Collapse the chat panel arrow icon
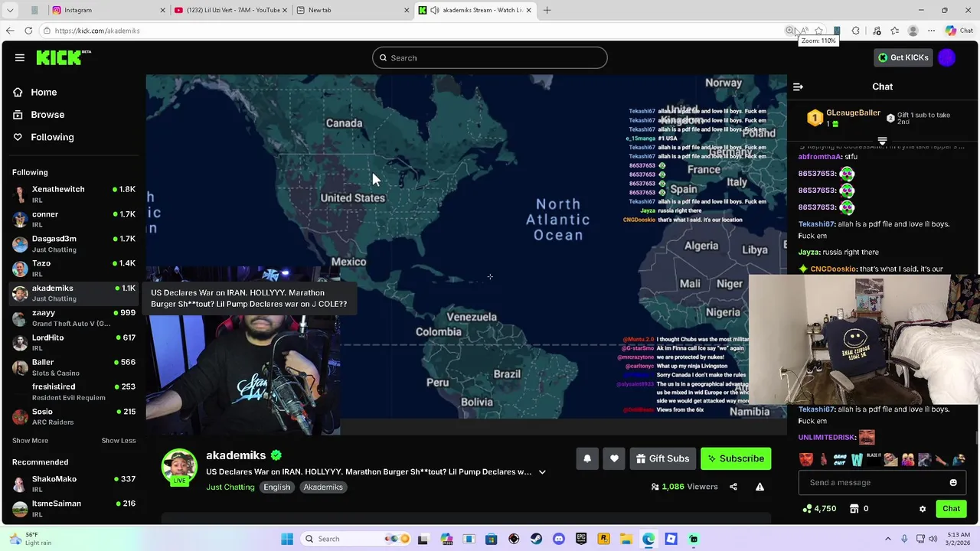Image resolution: width=980 pixels, height=551 pixels. 798,86
